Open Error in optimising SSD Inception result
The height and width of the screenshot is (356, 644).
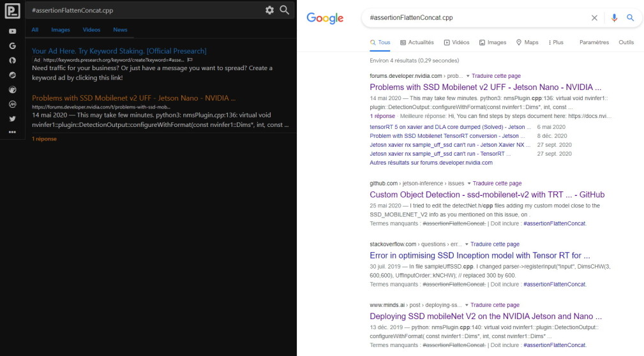pos(480,255)
